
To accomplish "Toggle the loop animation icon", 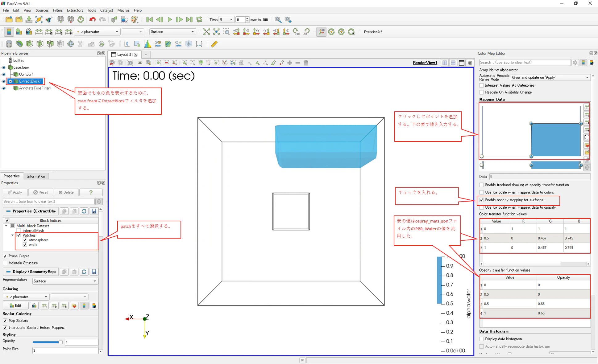I will (x=199, y=19).
